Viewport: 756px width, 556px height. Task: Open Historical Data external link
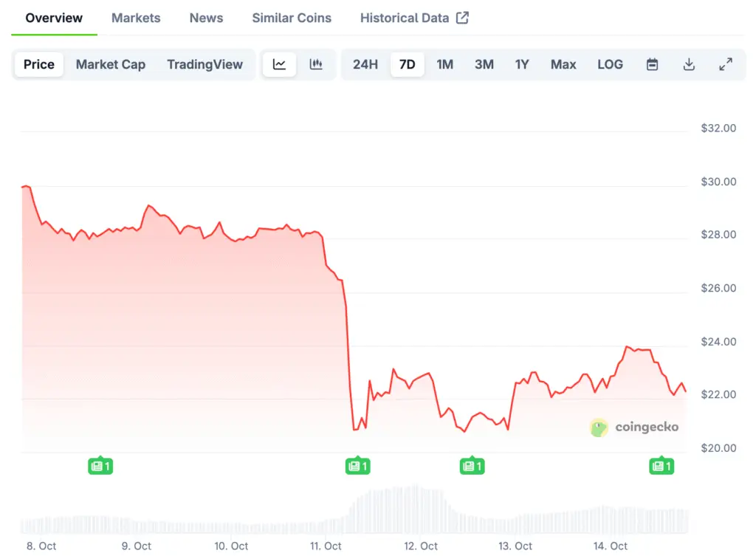click(414, 18)
